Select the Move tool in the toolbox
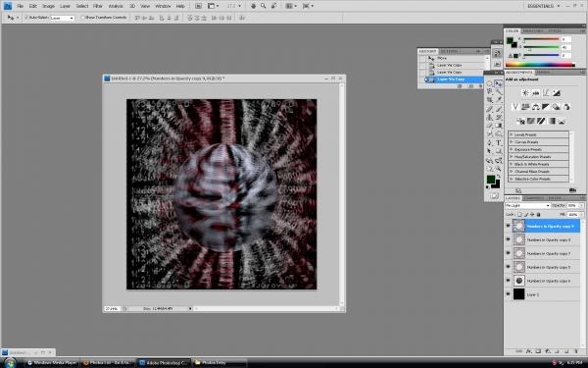 (499, 83)
